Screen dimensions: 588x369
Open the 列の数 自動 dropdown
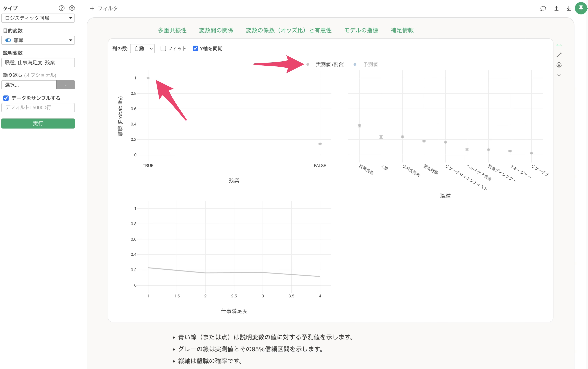[x=142, y=49]
